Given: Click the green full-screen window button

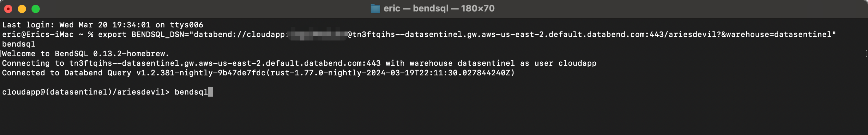Looking at the screenshot, I should [x=36, y=9].
